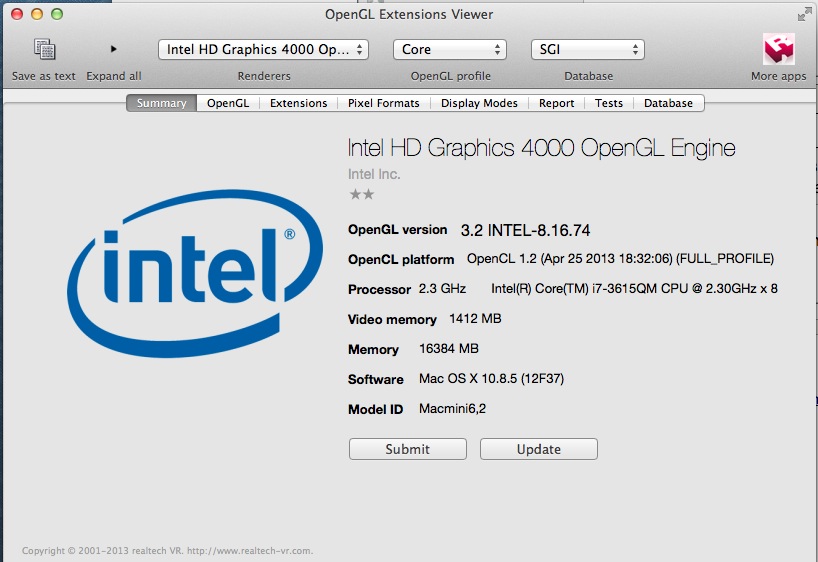
Task: Click the value 3.2 INTEL-8.16.74
Action: click(525, 231)
